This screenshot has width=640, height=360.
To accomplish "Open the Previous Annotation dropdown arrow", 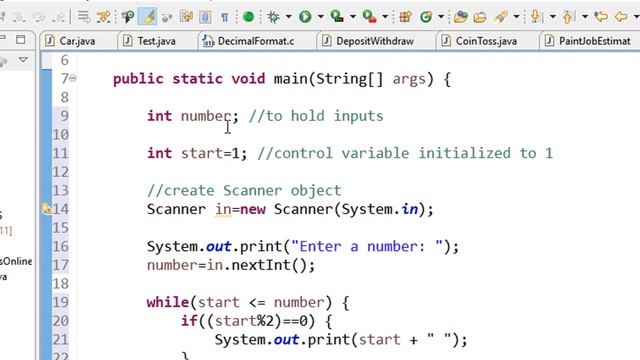I will click(585, 17).
